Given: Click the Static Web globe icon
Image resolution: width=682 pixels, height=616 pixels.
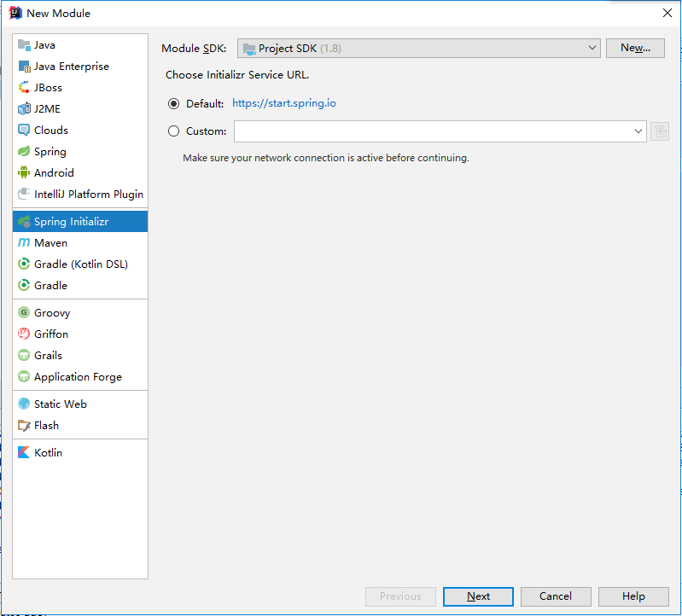Looking at the screenshot, I should [24, 404].
